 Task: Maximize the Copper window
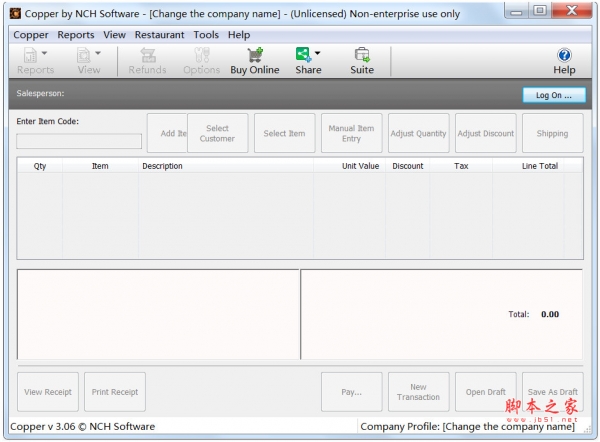540,10
